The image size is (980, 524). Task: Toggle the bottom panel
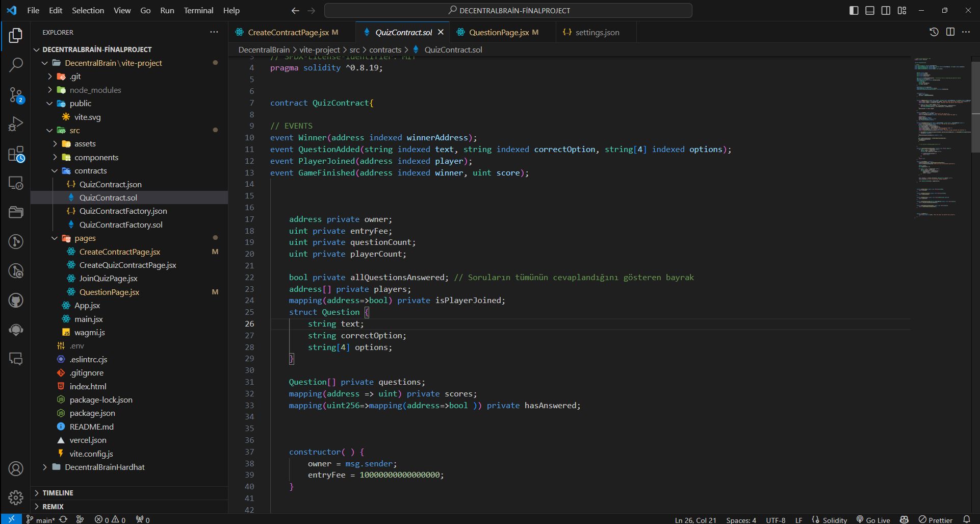(x=870, y=10)
